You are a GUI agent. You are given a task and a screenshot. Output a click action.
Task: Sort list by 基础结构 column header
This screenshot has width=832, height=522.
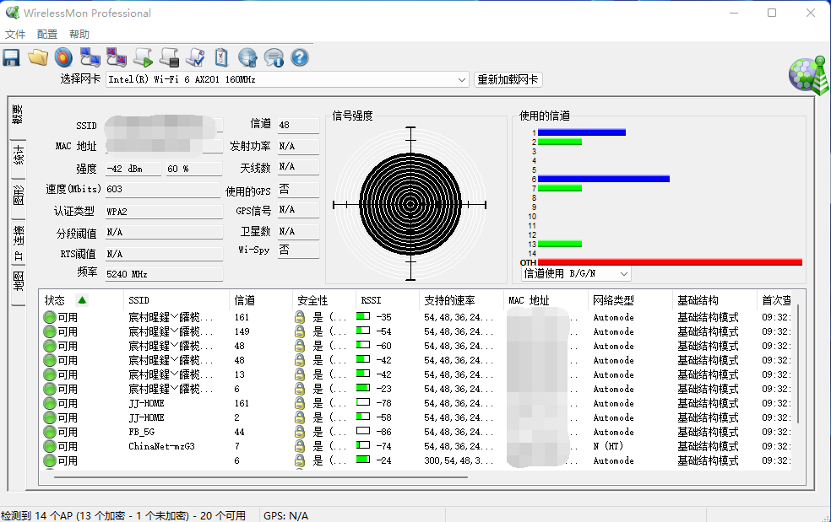[714, 300]
